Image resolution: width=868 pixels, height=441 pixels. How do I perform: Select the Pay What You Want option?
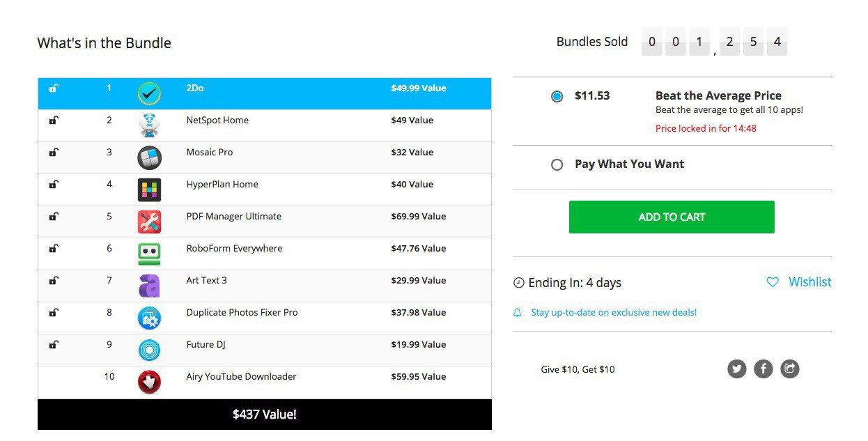click(557, 165)
